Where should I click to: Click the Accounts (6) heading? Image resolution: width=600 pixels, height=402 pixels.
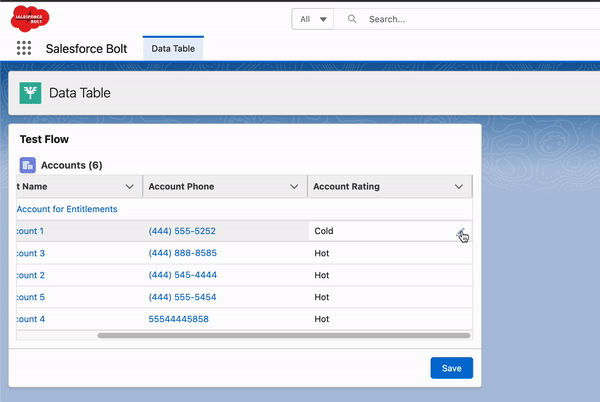pyautogui.click(x=72, y=165)
